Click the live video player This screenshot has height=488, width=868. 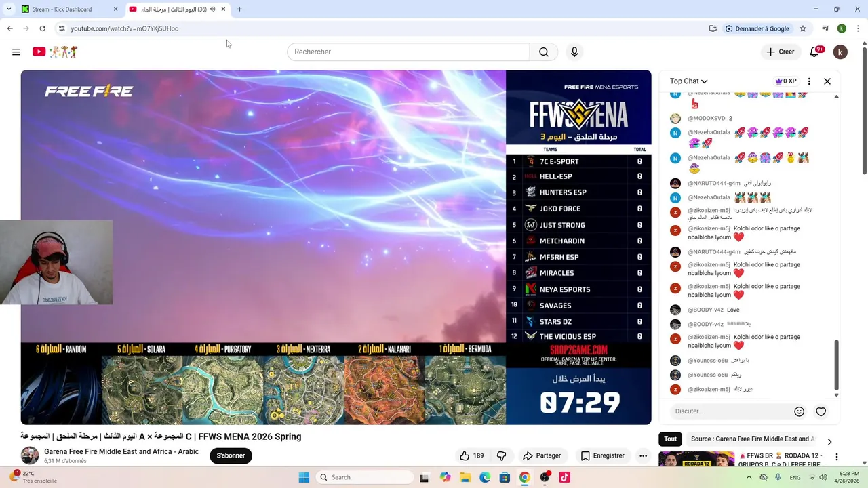pos(336,247)
